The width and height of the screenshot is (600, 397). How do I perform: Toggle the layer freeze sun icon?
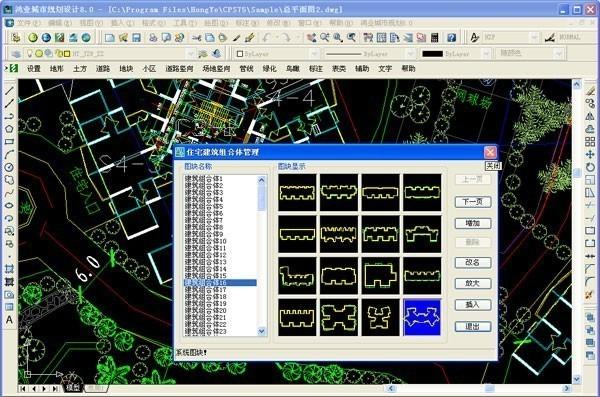click(x=39, y=54)
